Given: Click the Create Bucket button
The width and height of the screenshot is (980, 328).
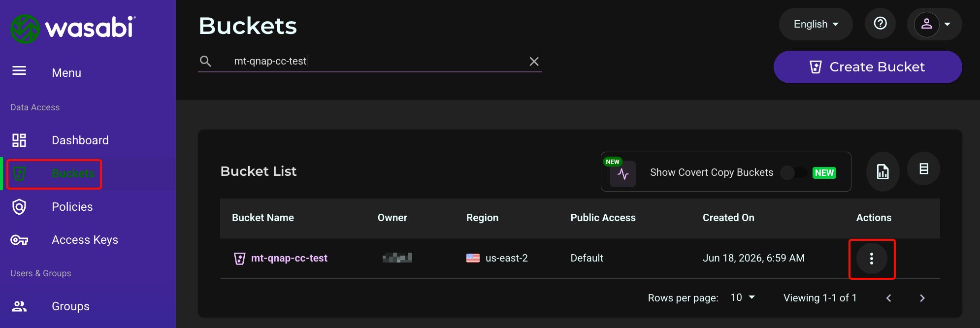Looking at the screenshot, I should point(868,67).
